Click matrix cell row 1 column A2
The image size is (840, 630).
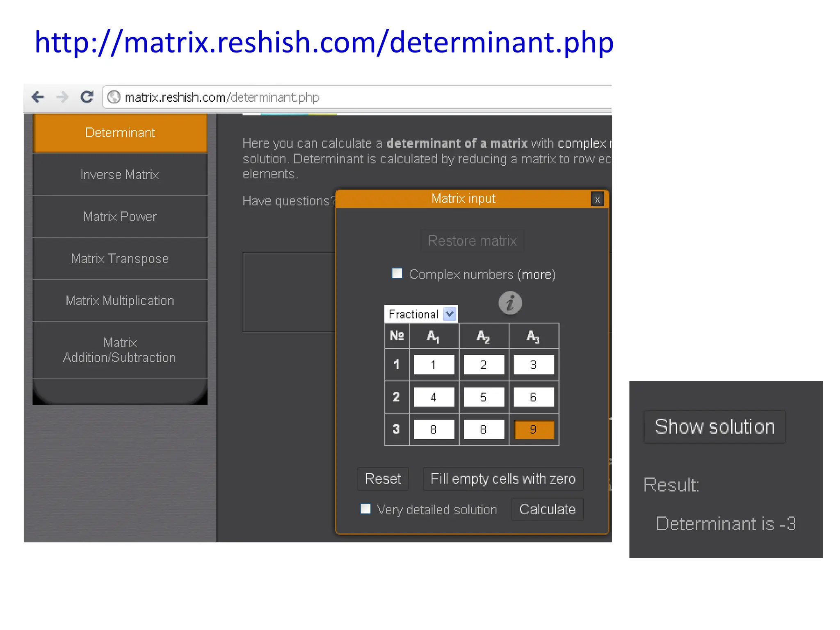(x=484, y=365)
